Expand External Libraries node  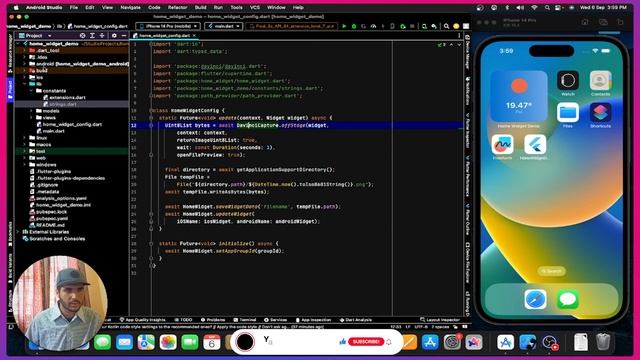18,232
